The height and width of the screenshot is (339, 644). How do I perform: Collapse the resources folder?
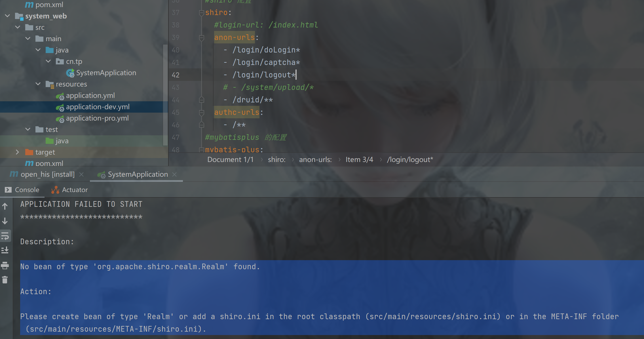[x=38, y=84]
